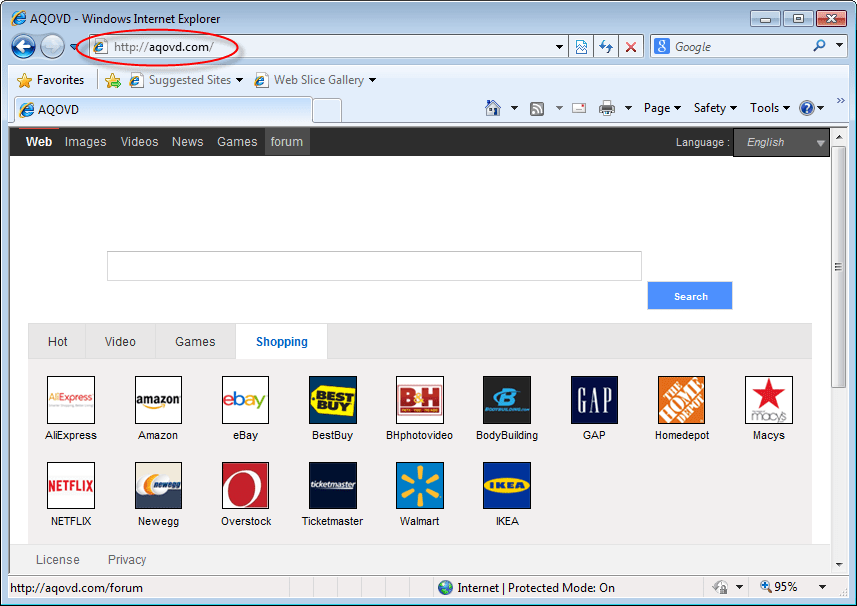Expand the Language dropdown showing English

pos(781,143)
